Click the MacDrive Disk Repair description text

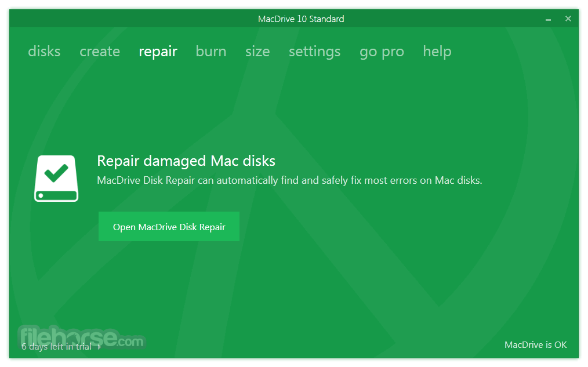point(289,180)
